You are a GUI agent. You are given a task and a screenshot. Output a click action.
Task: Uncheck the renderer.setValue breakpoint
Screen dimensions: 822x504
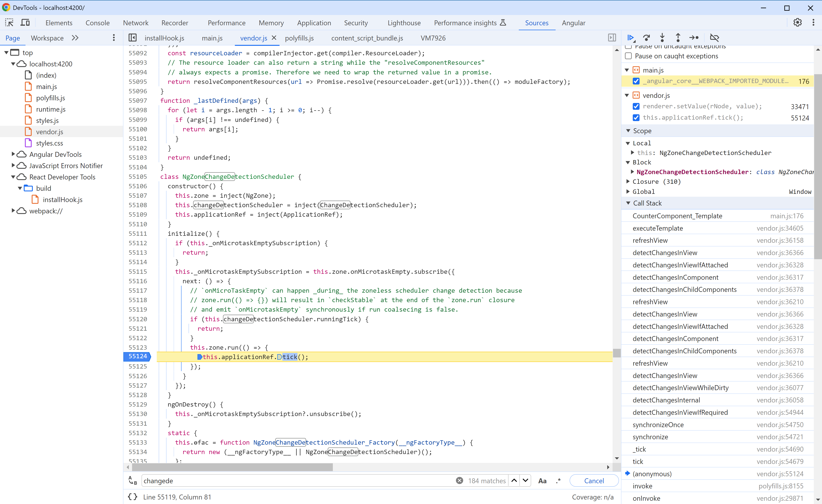click(x=636, y=106)
